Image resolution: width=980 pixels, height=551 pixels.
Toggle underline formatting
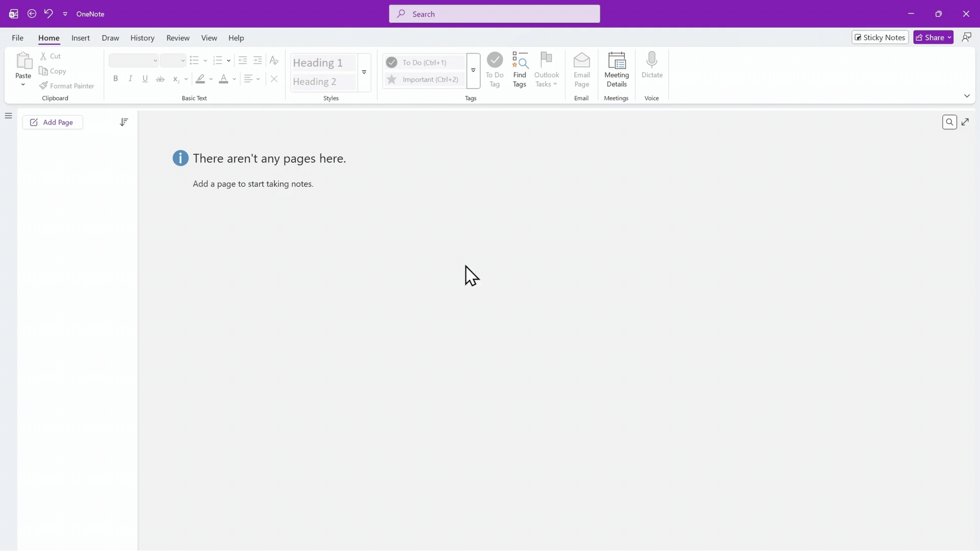click(145, 79)
